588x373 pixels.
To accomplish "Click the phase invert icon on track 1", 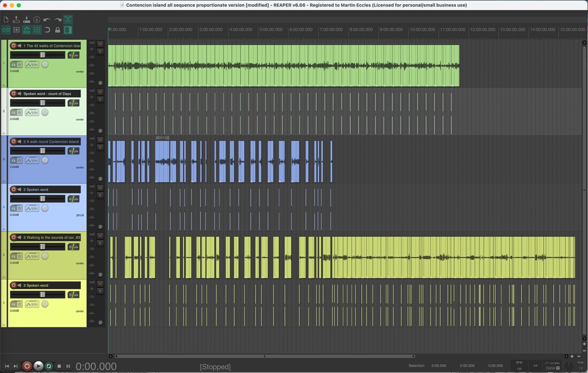I will tap(100, 82).
